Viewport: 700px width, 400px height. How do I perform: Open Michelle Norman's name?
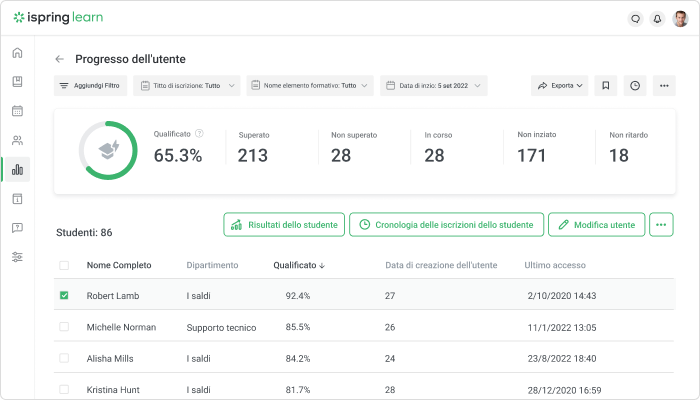click(121, 327)
